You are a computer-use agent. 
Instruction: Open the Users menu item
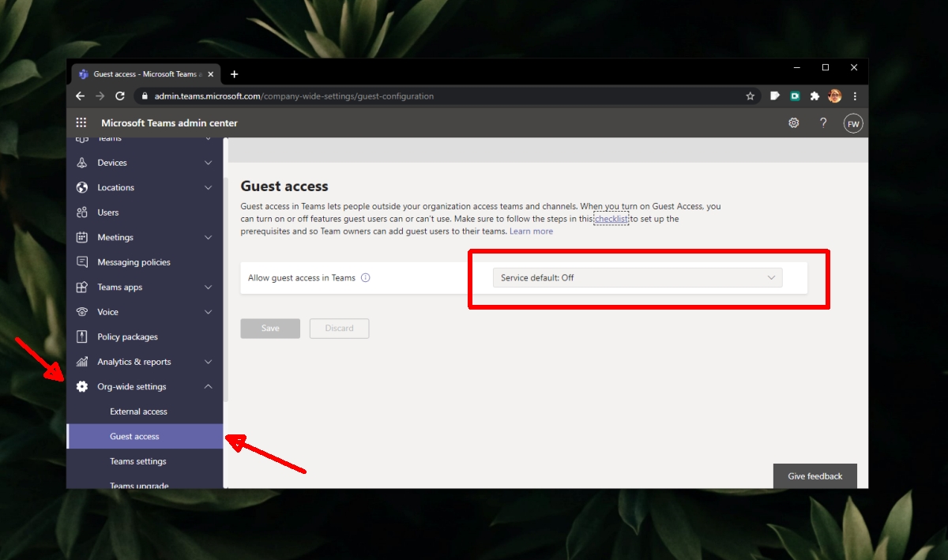pos(145,212)
